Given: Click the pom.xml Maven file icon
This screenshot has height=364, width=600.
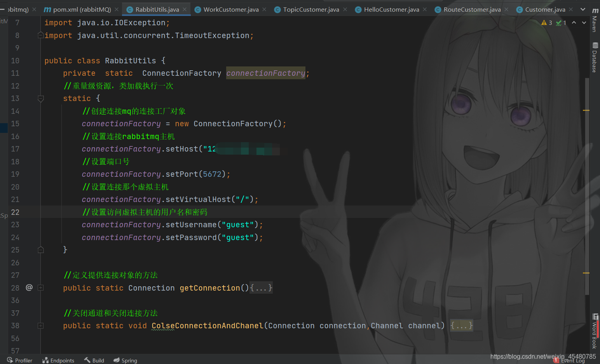Looking at the screenshot, I should coord(47,10).
